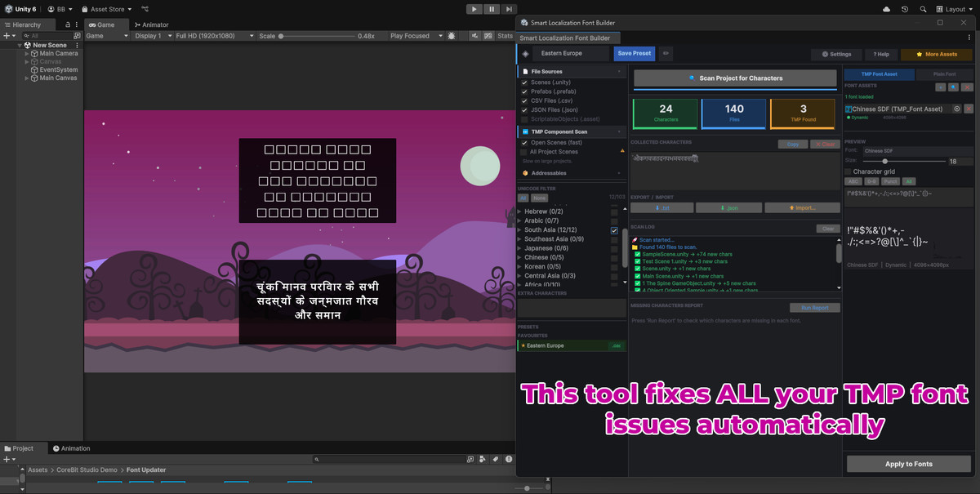The image size is (980, 494).
Task: Uncheck the South Asia unicode filter checkbox
Action: click(615, 230)
